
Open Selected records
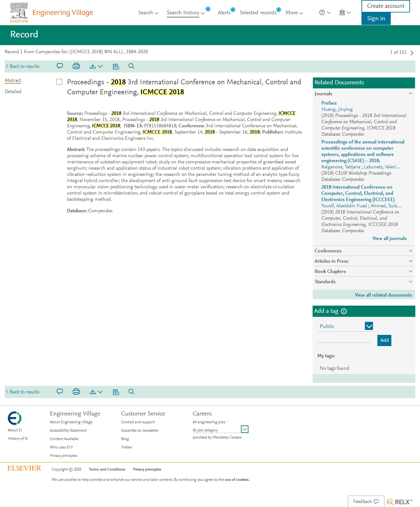pos(258,12)
